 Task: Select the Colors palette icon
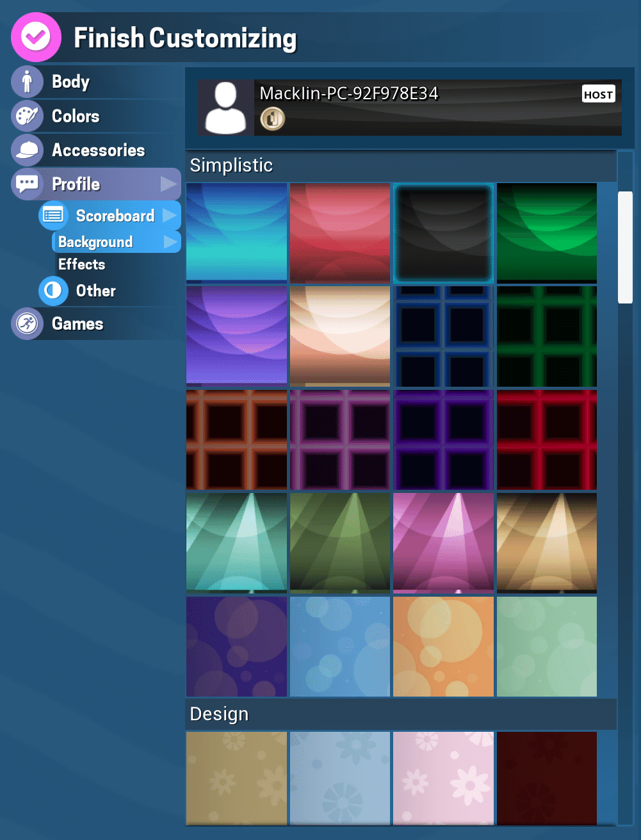(27, 116)
